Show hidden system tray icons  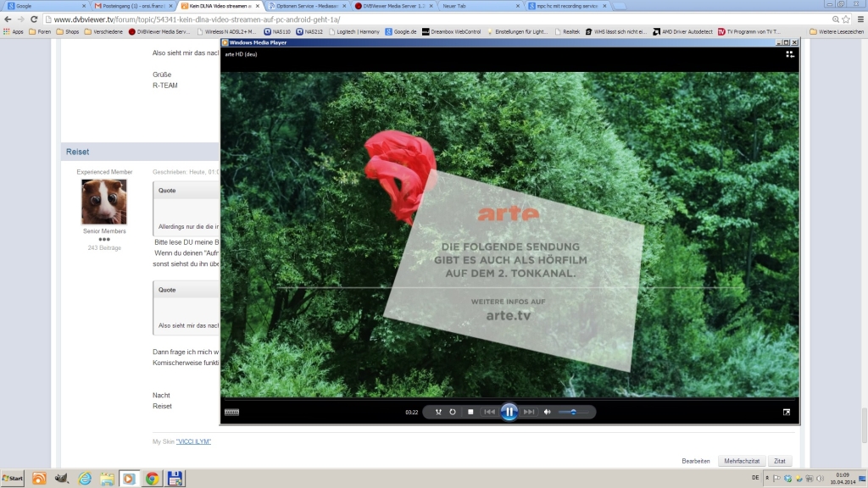pos(767,478)
